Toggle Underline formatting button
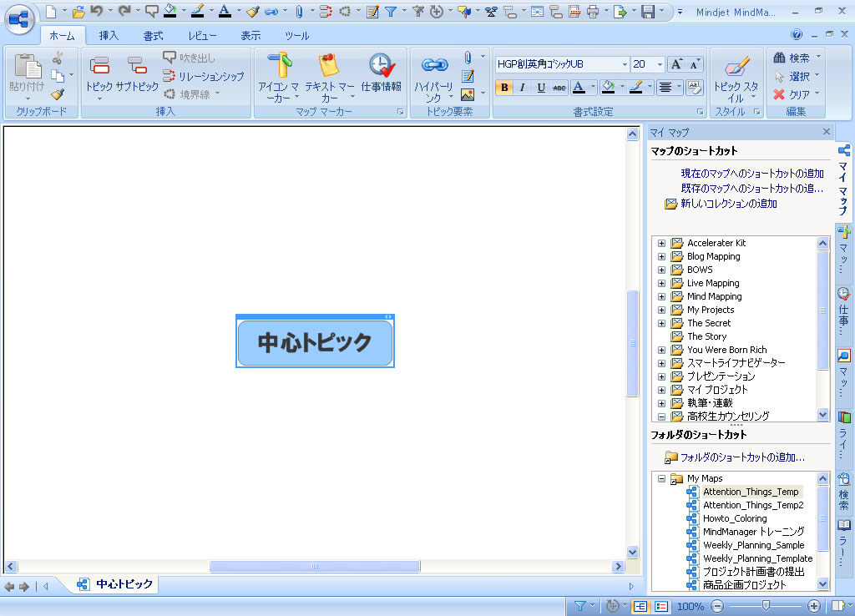The image size is (855, 616). pyautogui.click(x=541, y=88)
